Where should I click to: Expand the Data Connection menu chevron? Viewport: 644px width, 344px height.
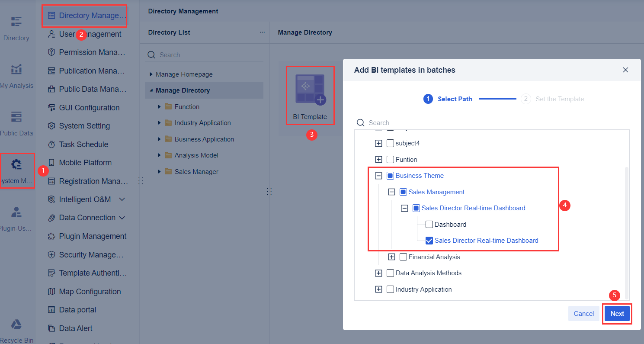point(122,218)
